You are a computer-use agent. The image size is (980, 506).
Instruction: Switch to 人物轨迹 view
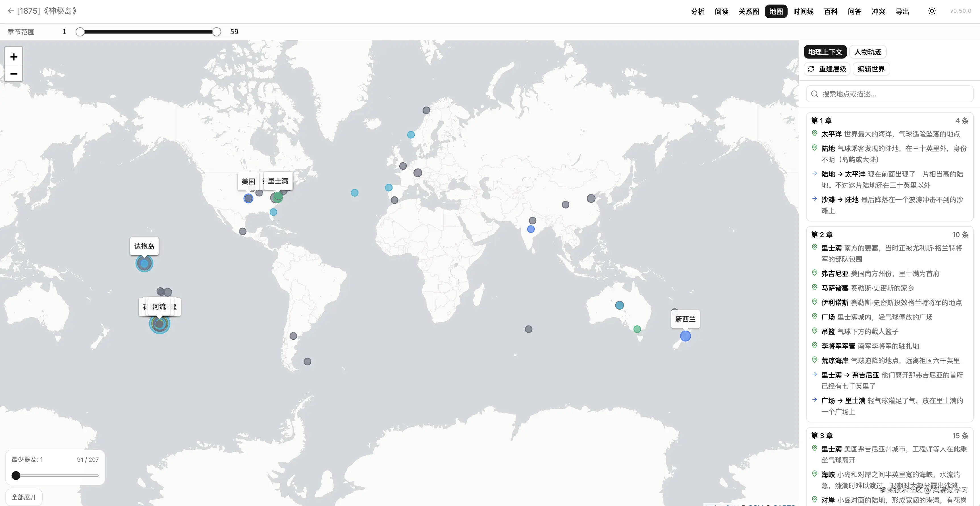[868, 52]
